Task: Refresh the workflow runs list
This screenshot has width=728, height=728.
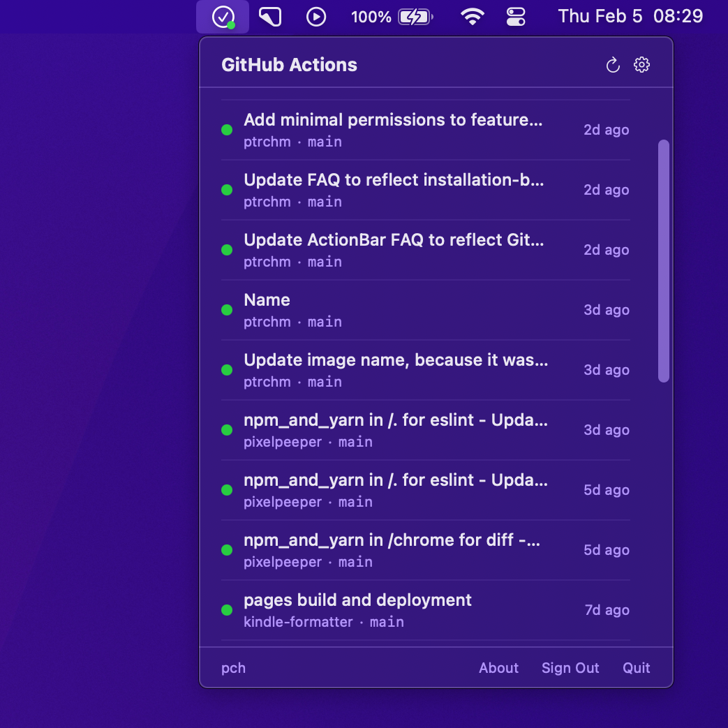Action: (612, 64)
